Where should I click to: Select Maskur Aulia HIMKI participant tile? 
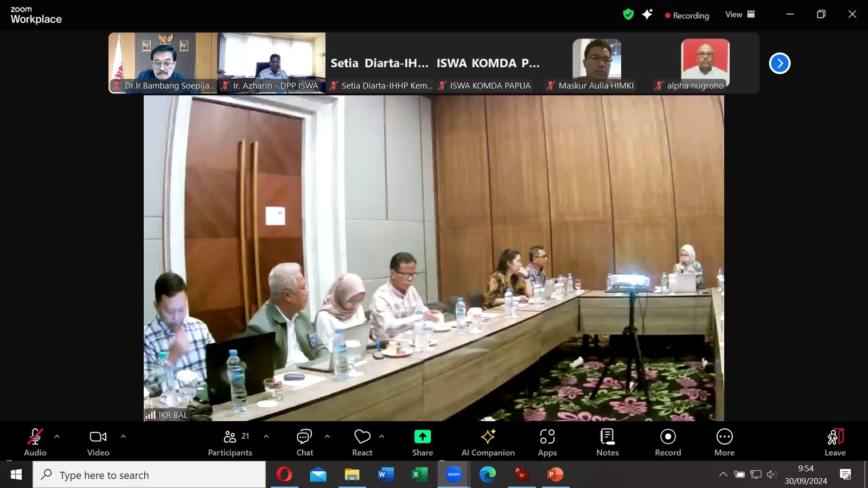point(597,63)
